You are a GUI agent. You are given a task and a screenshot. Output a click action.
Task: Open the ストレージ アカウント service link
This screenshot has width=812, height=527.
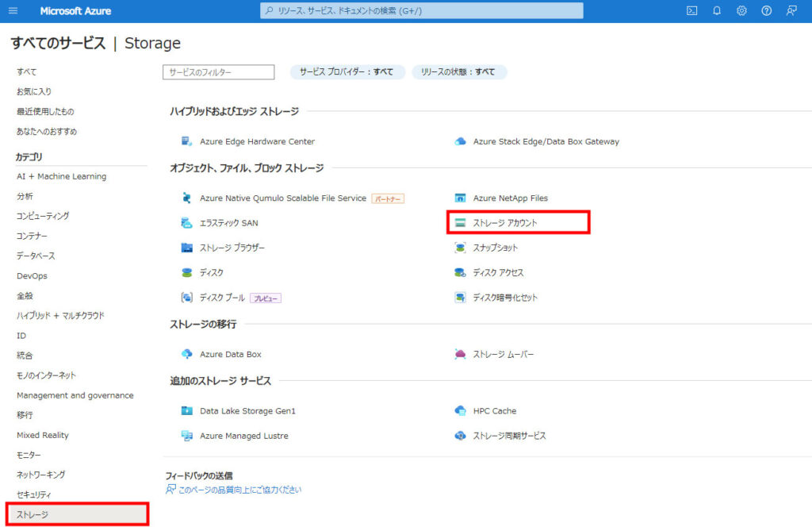pyautogui.click(x=505, y=223)
